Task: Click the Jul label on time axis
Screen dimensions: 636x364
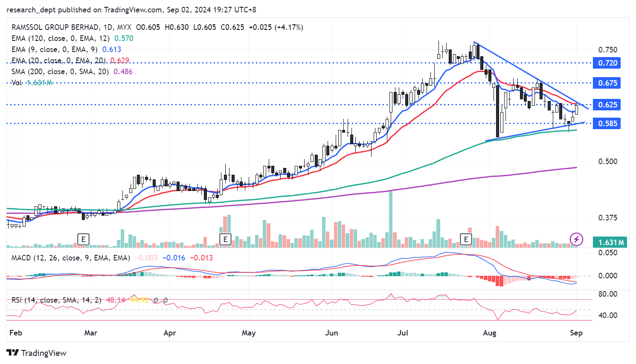Action: click(403, 333)
